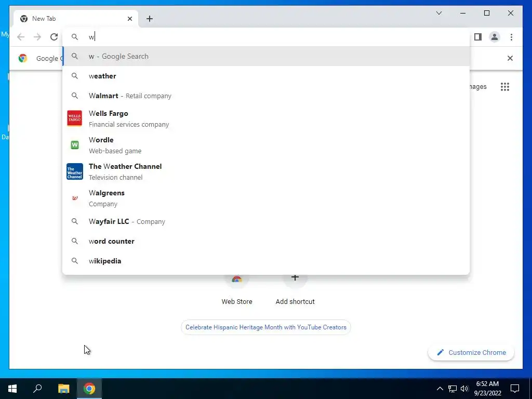Reload the page with the refresh icon
This screenshot has width=532, height=399.
54,37
